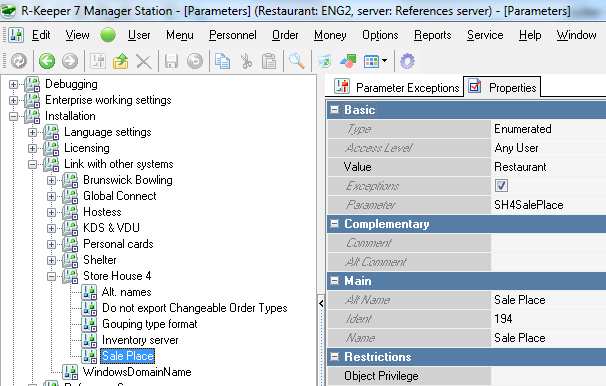Select the Hostess tree item
This screenshot has height=386, width=606.
tap(102, 212)
